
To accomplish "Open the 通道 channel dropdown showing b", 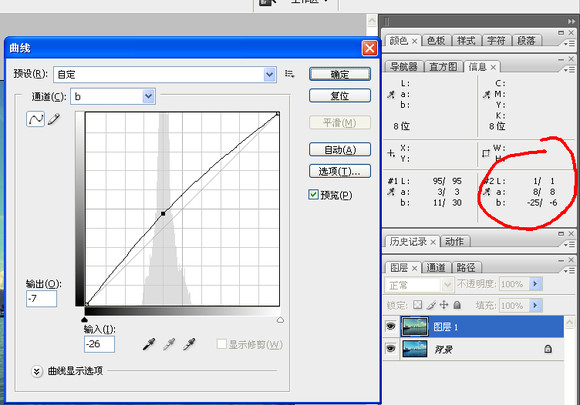I will (x=113, y=97).
